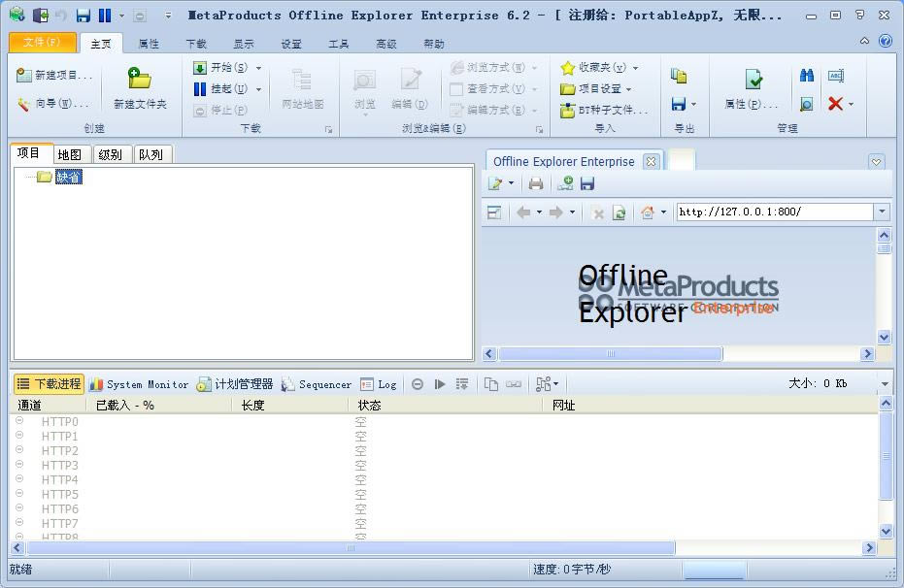
Task: Click the 新建项目 (New Project) icon
Action: [x=24, y=76]
